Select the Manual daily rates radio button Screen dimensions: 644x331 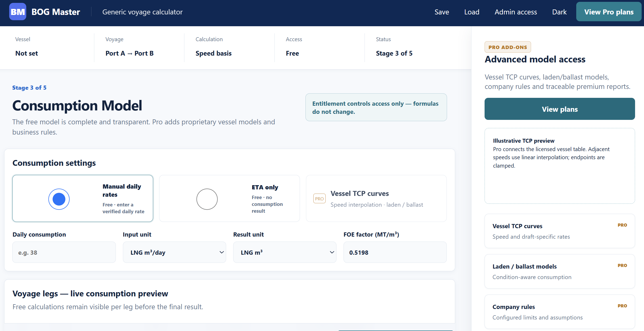(59, 199)
